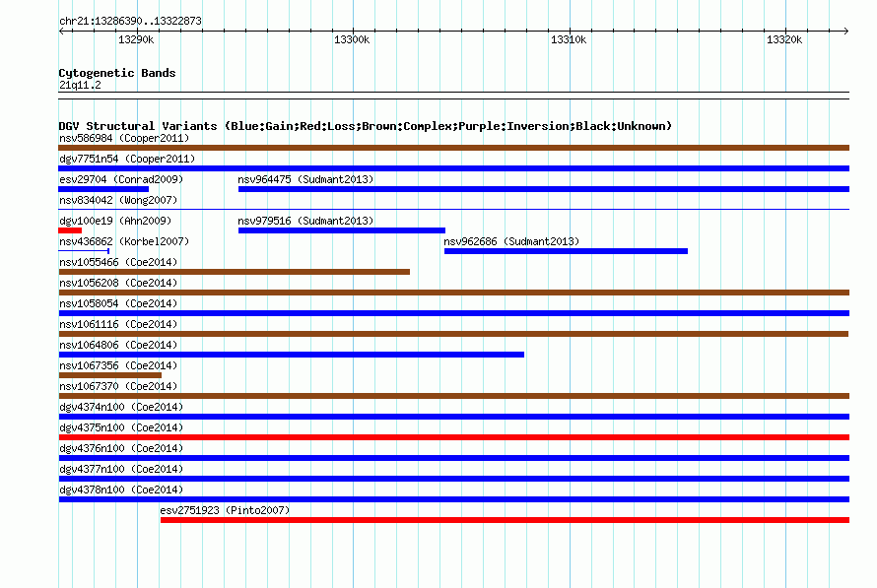
Task: Select the blue nsv964475 variant bar
Action: (x=544, y=189)
